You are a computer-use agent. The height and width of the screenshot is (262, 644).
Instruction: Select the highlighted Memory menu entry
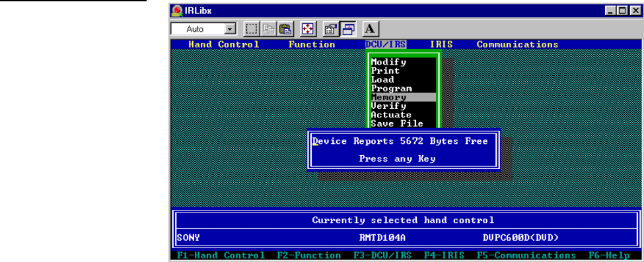click(403, 97)
